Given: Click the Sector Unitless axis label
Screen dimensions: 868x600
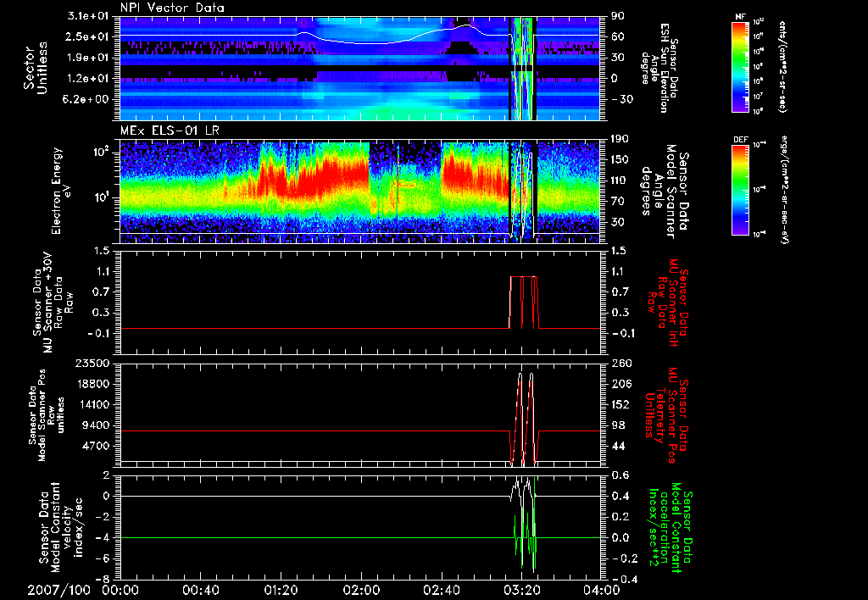Looking at the screenshot, I should (36, 68).
